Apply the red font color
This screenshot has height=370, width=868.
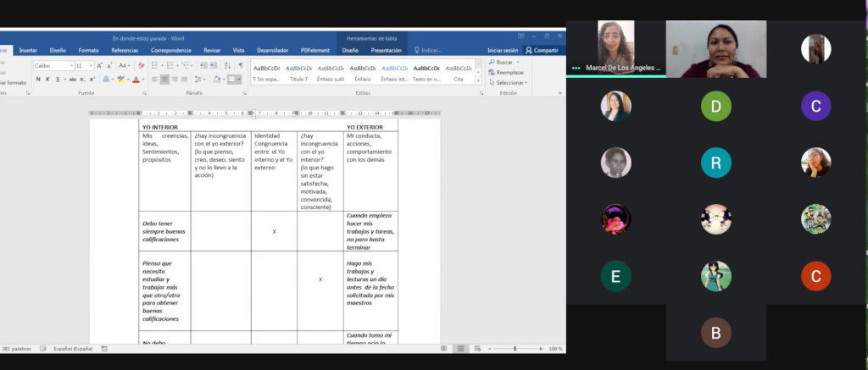click(x=136, y=79)
